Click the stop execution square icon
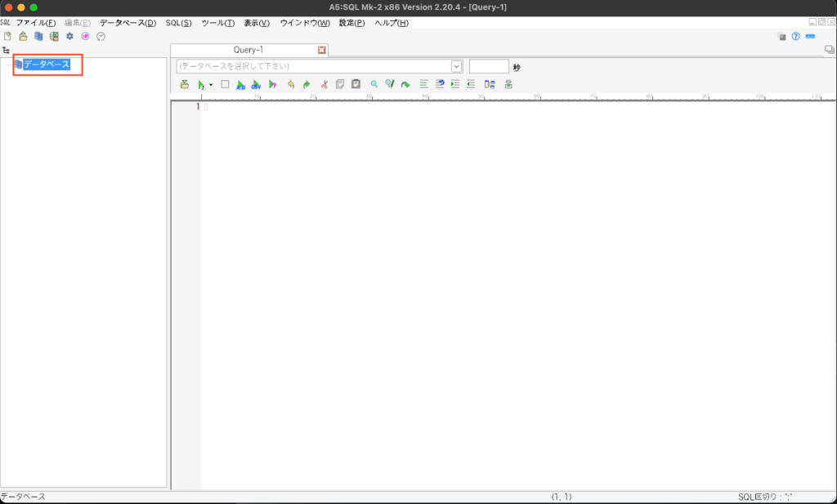The width and height of the screenshot is (837, 504). click(225, 84)
